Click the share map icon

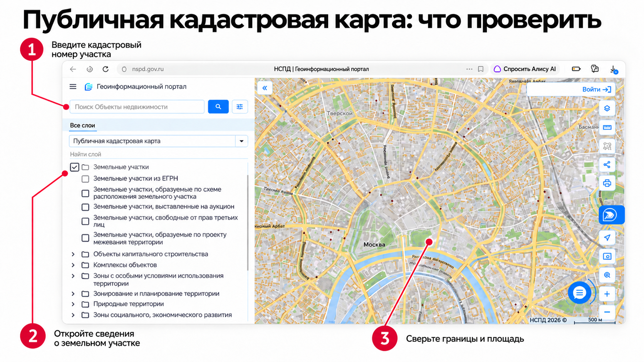607,165
